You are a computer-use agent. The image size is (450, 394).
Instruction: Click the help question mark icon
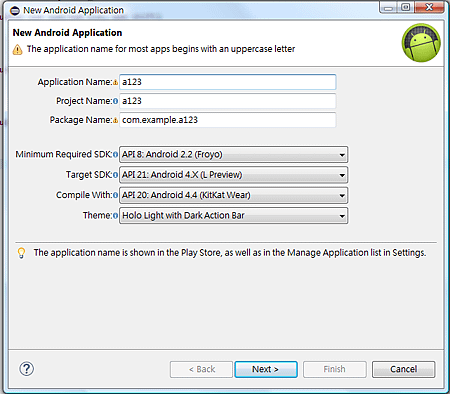(x=26, y=369)
